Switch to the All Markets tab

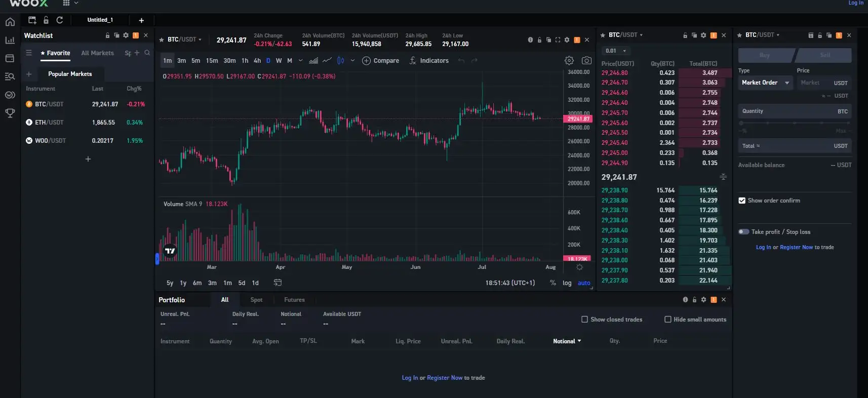point(97,53)
